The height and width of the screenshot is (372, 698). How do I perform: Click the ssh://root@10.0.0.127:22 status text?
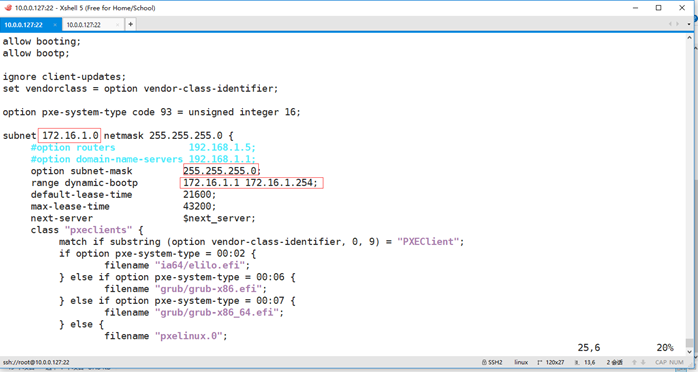pos(36,362)
